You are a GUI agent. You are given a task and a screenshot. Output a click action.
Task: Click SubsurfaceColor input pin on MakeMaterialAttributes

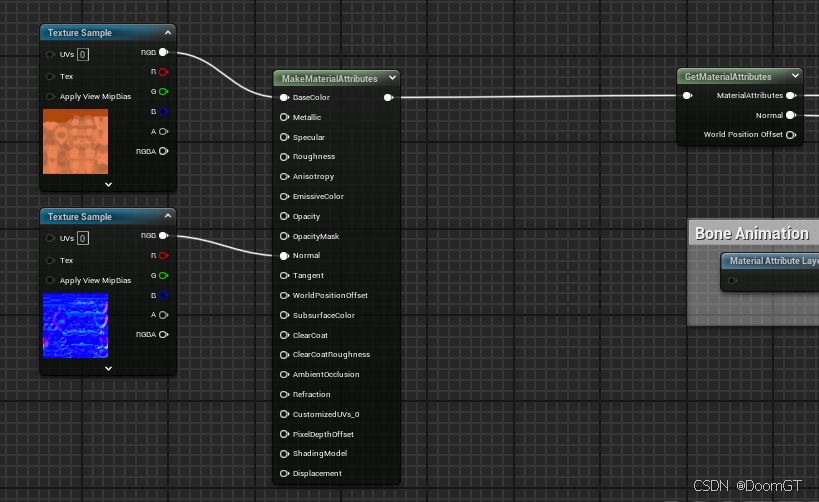pos(284,316)
